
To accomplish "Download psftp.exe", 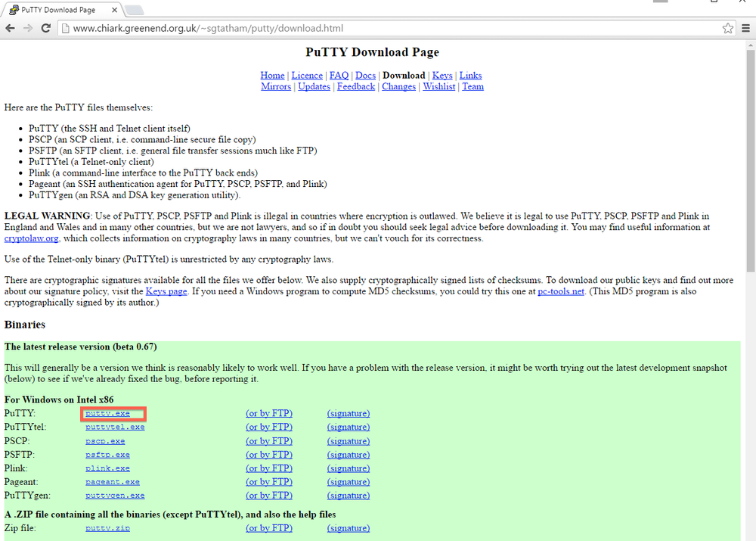I will pos(107,455).
